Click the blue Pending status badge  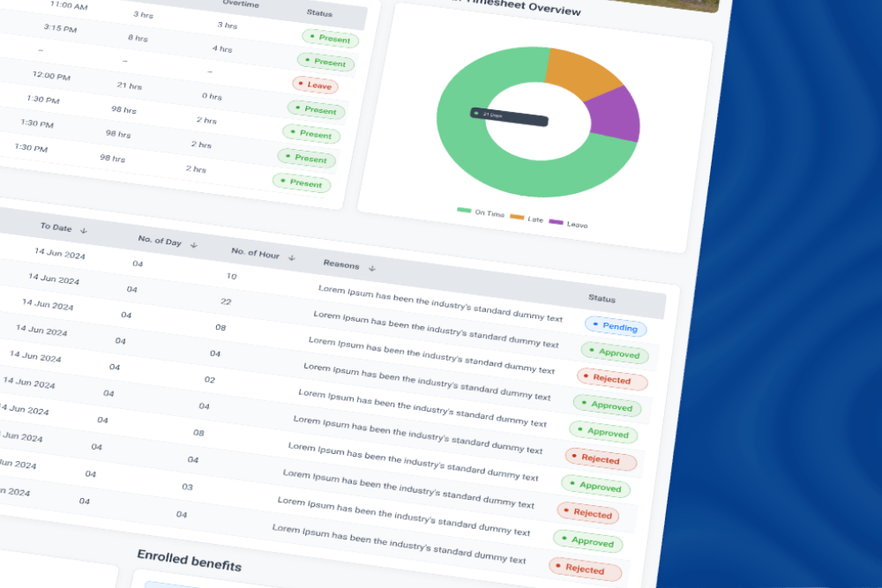(616, 326)
